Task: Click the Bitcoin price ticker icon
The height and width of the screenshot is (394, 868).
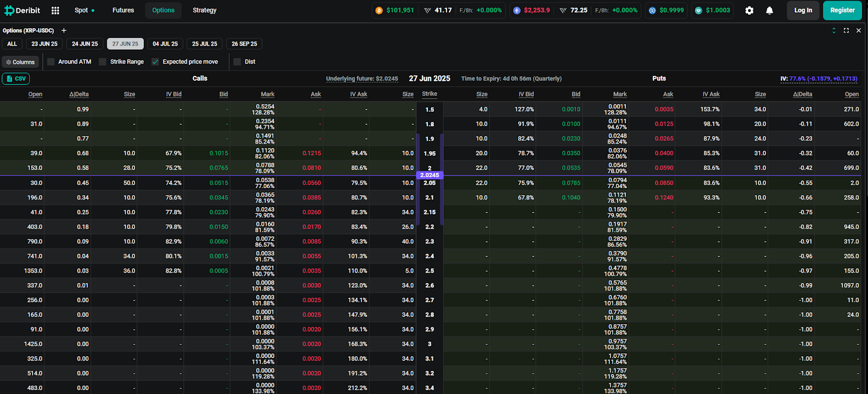Action: click(x=379, y=10)
